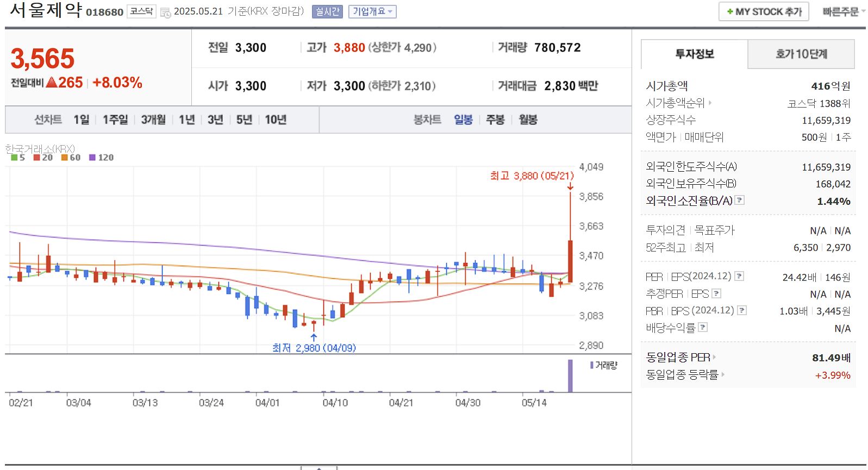Viewport: 868px width, 470px height.
Task: Click the stock code 018680
Action: click(104, 12)
